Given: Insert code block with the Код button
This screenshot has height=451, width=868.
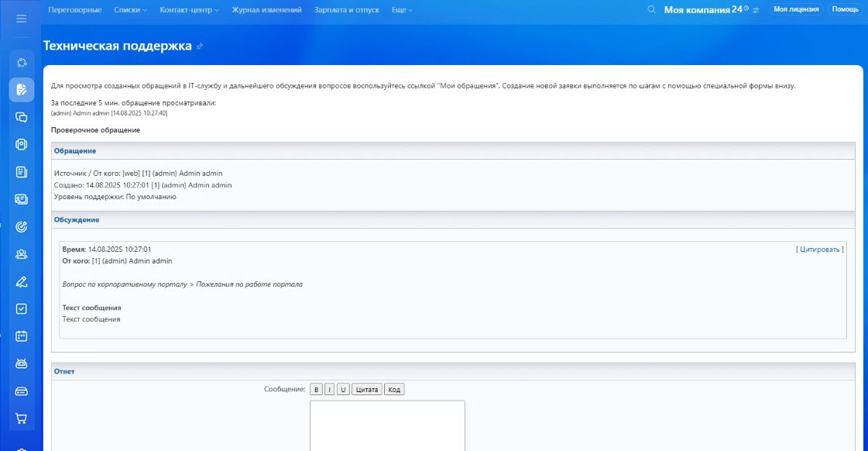Looking at the screenshot, I should point(394,390).
